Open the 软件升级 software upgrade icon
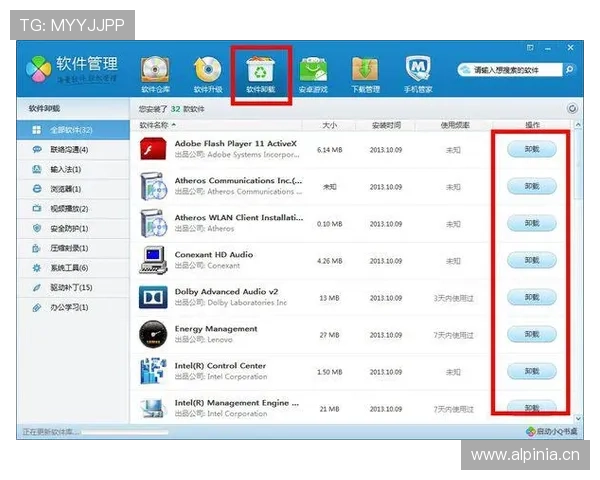600x480 pixels. click(207, 71)
